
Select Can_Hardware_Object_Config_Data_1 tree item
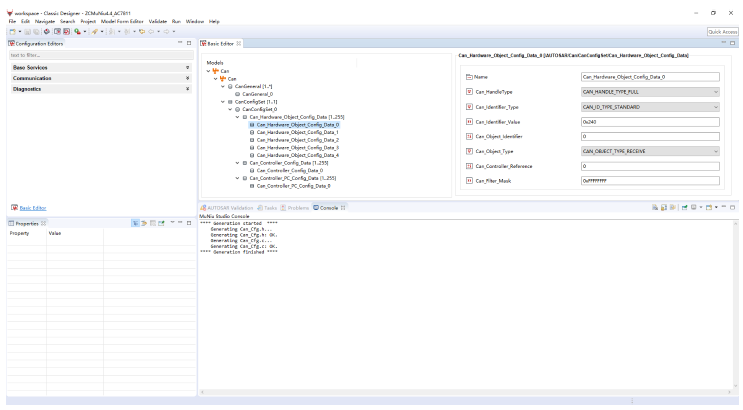(297, 133)
